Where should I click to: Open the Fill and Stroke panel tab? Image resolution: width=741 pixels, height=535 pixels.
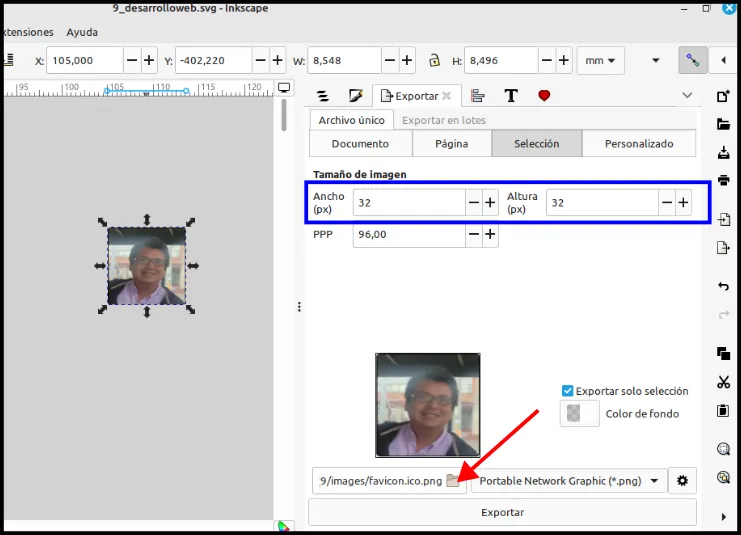pyautogui.click(x=355, y=96)
